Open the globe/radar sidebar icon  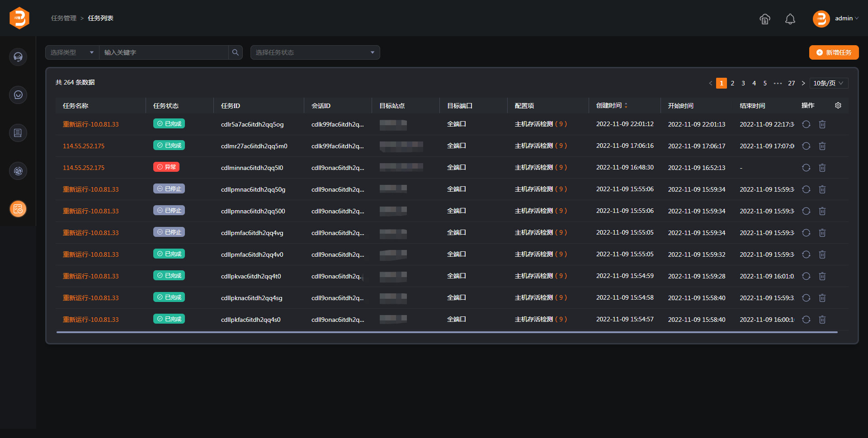pos(18,171)
